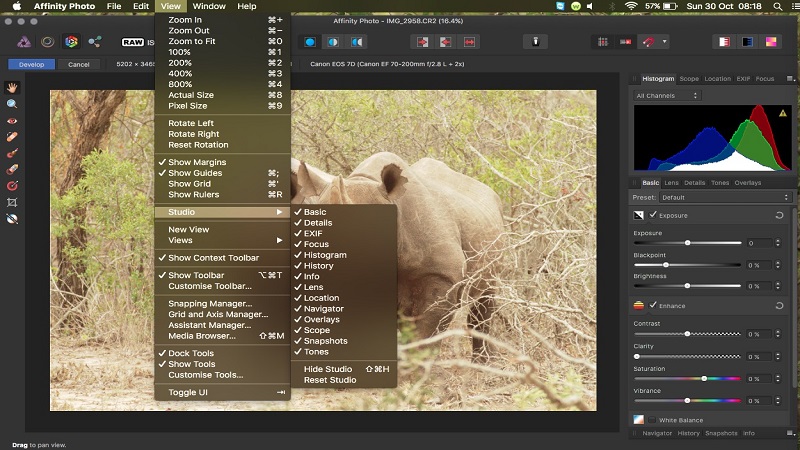Select the Crop tool
Viewport: 800px width, 450px height.
(12, 203)
